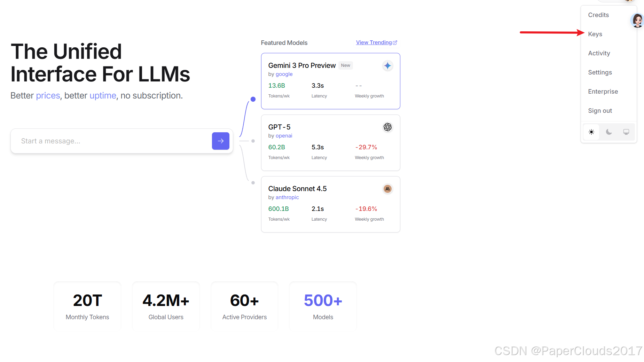Open Enterprise menu entry

coord(603,92)
